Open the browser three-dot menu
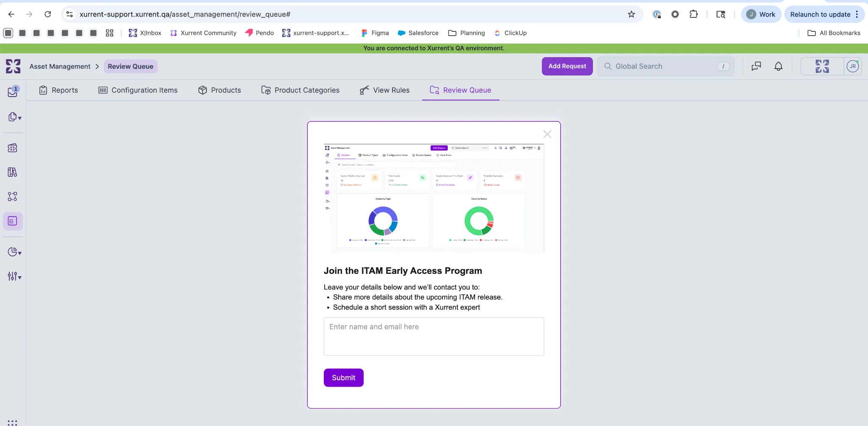 857,14
